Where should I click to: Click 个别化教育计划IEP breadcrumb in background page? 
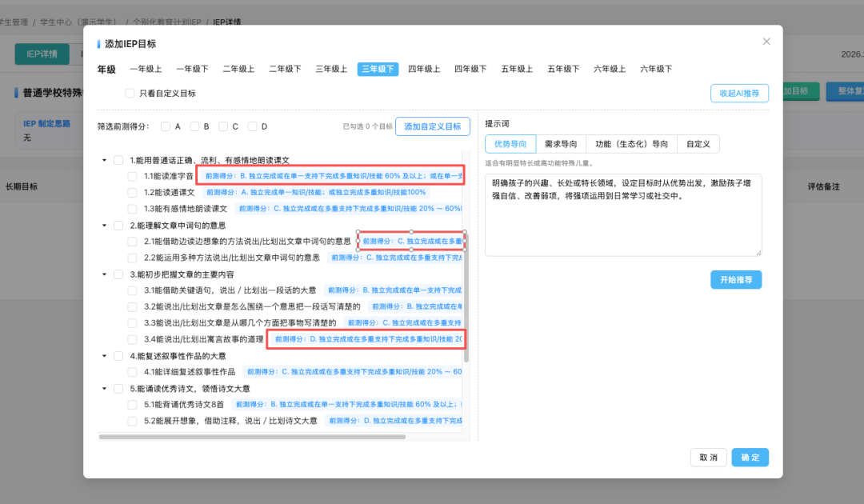166,22
